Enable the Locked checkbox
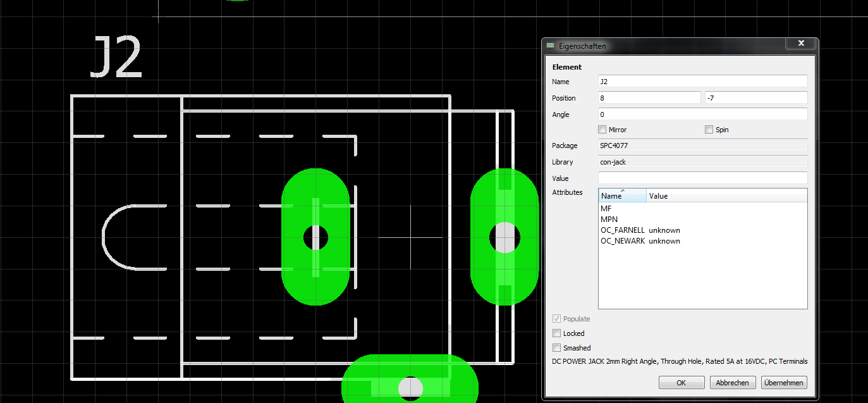The height and width of the screenshot is (403, 868). [556, 333]
